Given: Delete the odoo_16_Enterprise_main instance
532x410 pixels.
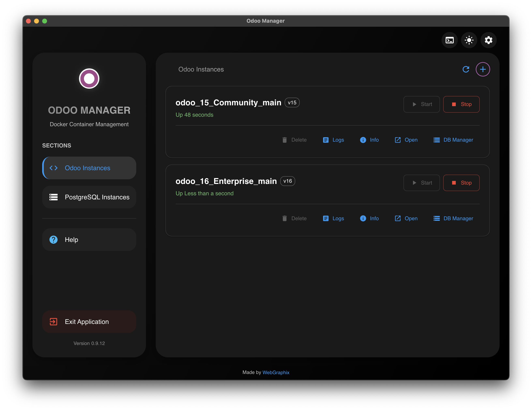Looking at the screenshot, I should pos(295,218).
